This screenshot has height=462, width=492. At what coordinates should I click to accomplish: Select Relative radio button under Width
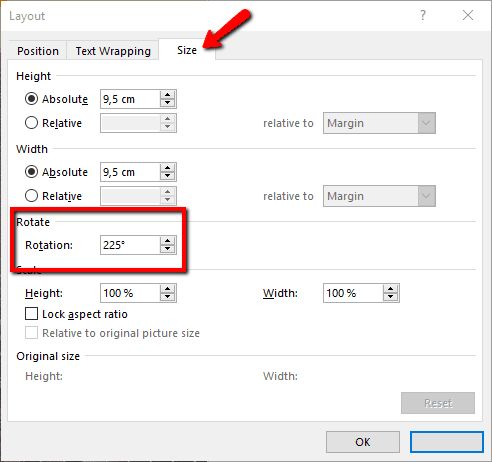pyautogui.click(x=31, y=196)
